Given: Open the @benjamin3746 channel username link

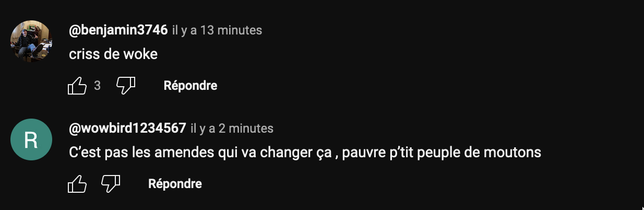Looking at the screenshot, I should (x=118, y=30).
